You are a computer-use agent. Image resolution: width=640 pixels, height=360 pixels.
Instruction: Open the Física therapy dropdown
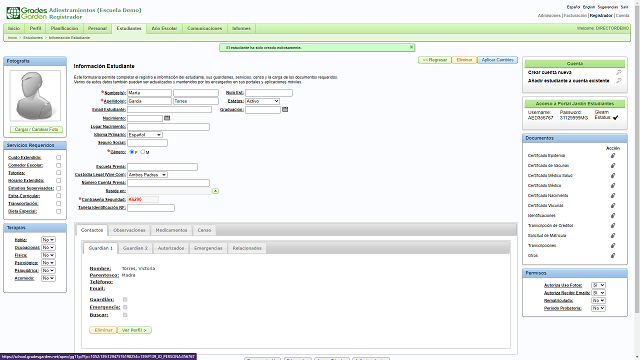[48, 255]
